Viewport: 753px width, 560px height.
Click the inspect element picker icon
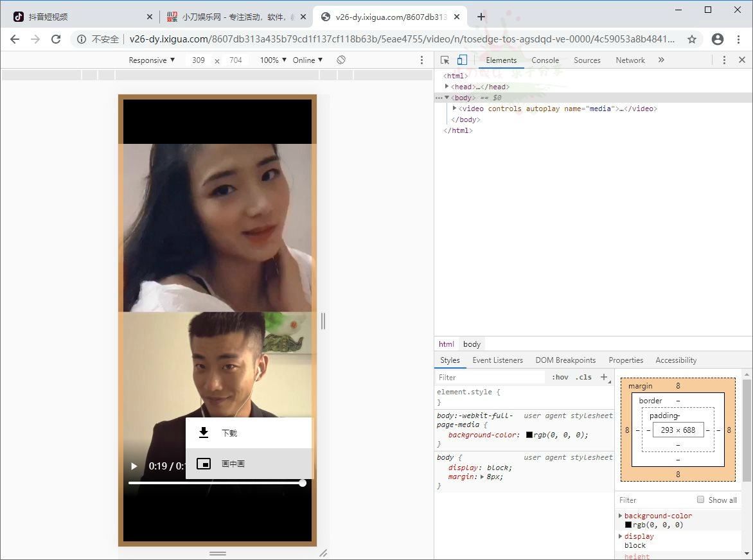pos(445,60)
